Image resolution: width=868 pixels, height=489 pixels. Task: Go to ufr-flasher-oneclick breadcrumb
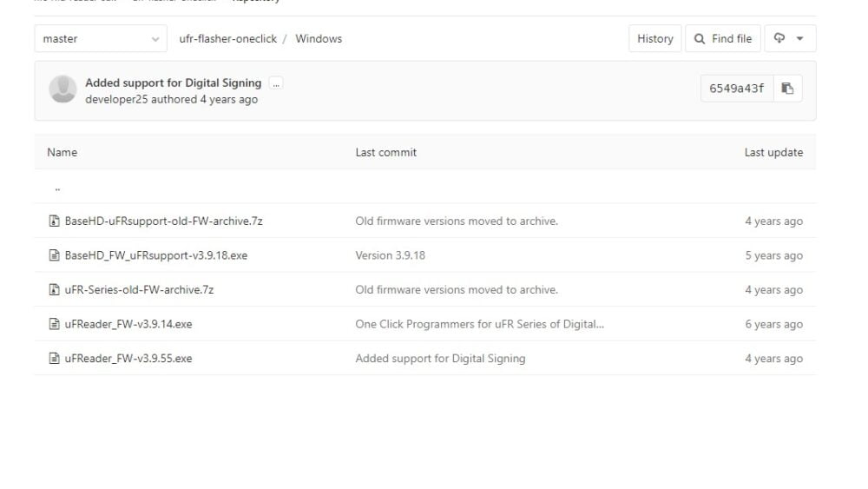pyautogui.click(x=228, y=39)
